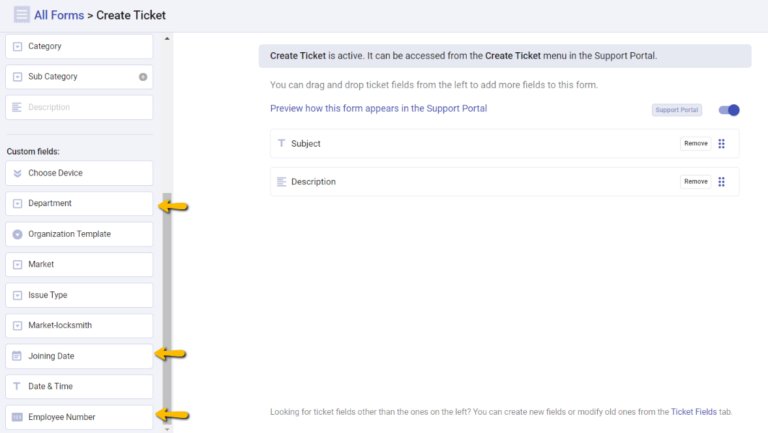Click the sidebar scroll up arrow
Screen dimensions: 768x433
click(167, 38)
